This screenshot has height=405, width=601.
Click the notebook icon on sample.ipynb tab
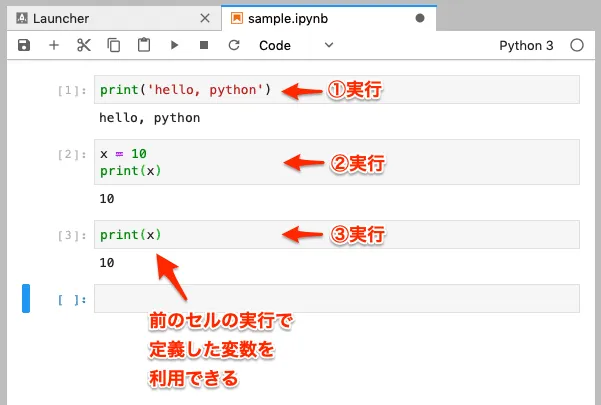tap(236, 18)
